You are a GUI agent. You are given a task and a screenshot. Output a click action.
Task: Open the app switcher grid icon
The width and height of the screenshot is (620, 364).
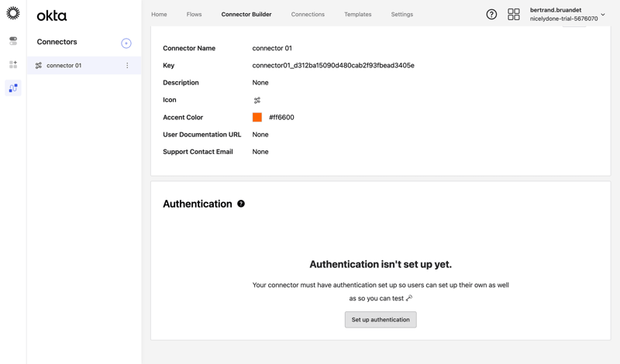coord(514,14)
